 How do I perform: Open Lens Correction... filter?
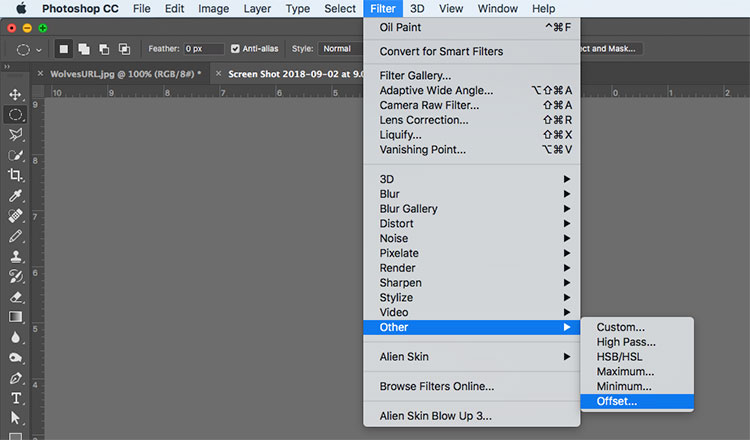472,120
